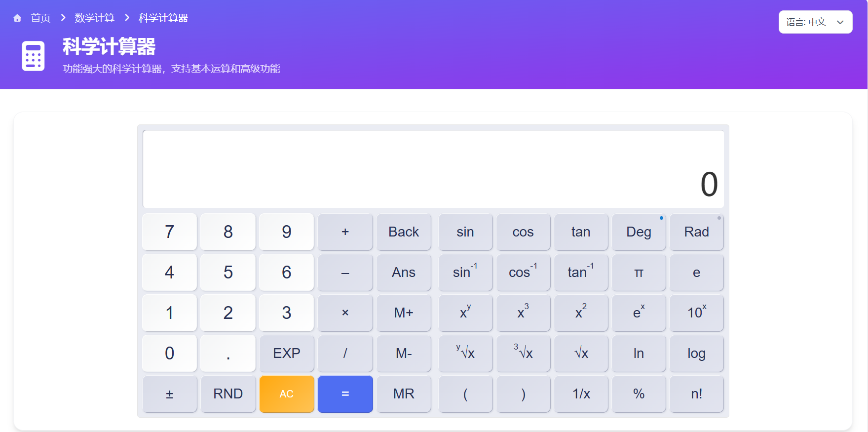The image size is (868, 432).
Task: Click the calculator display field
Action: pyautogui.click(x=433, y=169)
